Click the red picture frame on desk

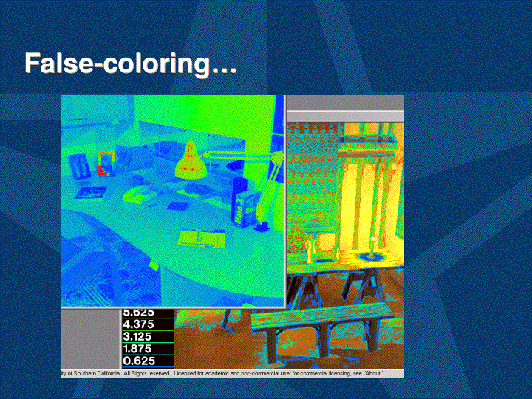pyautogui.click(x=104, y=164)
